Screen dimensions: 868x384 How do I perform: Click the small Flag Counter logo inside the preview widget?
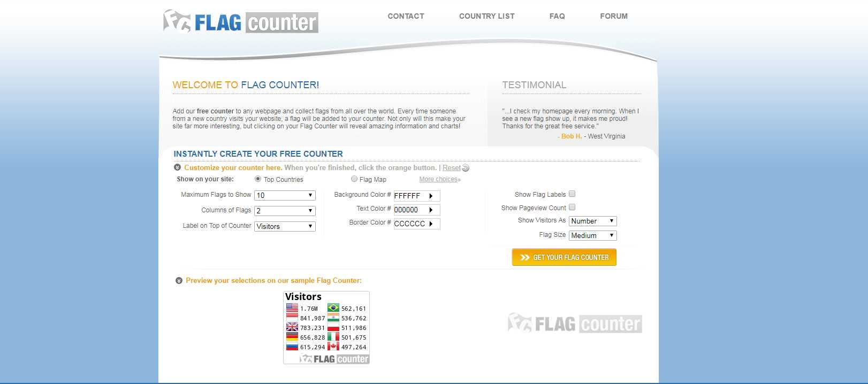point(334,359)
